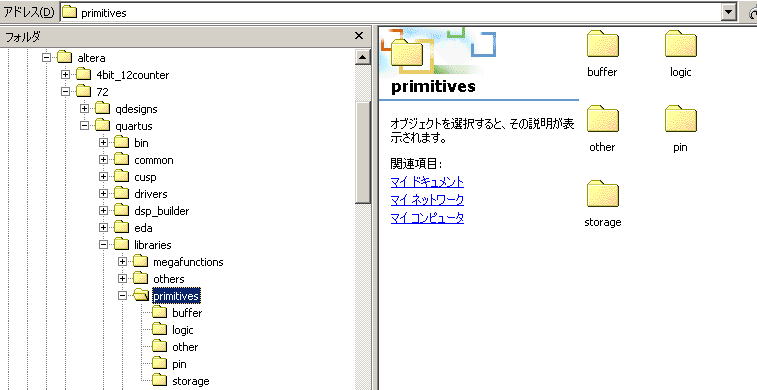Image resolution: width=757 pixels, height=390 pixels.
Task: Expand the qdesigns tree node
Action: click(x=84, y=108)
